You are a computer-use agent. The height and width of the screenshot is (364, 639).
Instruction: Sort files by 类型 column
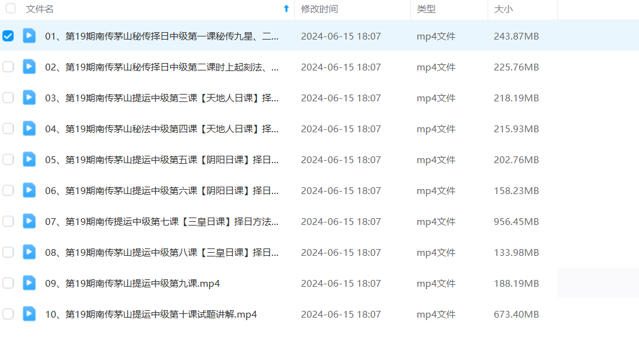[426, 9]
